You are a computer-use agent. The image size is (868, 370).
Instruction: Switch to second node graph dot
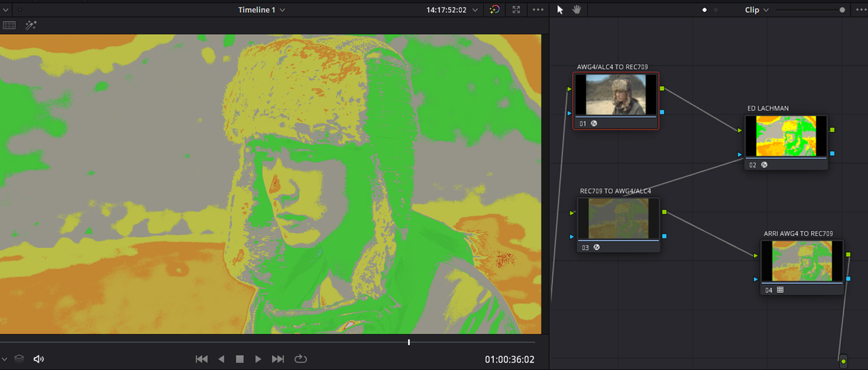pyautogui.click(x=715, y=9)
